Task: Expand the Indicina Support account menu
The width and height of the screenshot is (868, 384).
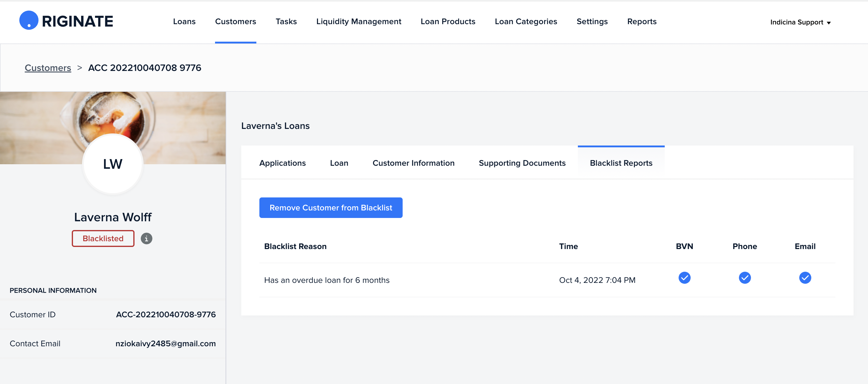Action: pyautogui.click(x=800, y=22)
